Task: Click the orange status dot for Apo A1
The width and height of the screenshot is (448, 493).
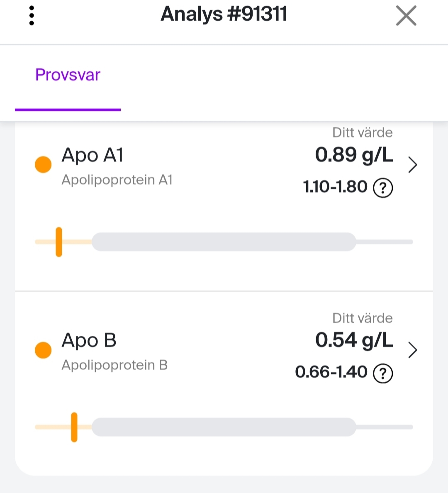Action: pos(43,164)
